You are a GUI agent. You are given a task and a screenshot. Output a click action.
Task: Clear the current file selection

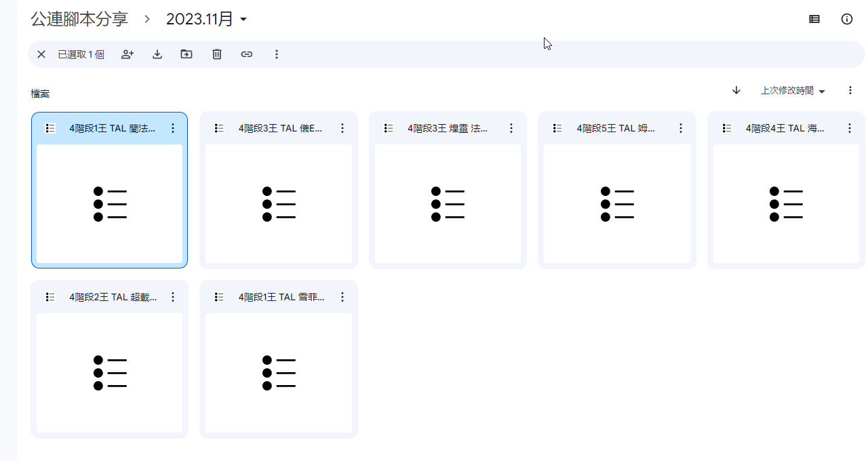tap(41, 54)
